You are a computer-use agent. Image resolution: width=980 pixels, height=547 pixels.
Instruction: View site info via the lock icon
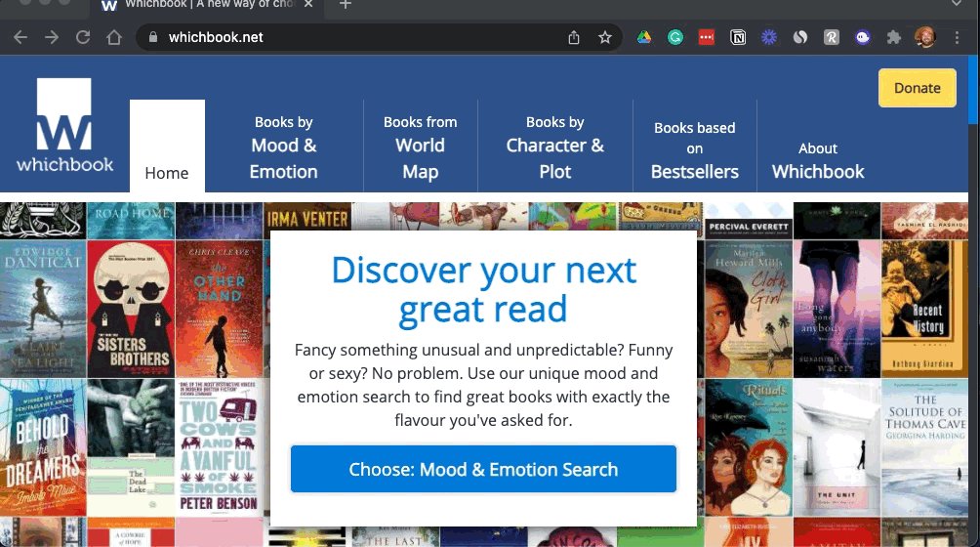tap(153, 37)
